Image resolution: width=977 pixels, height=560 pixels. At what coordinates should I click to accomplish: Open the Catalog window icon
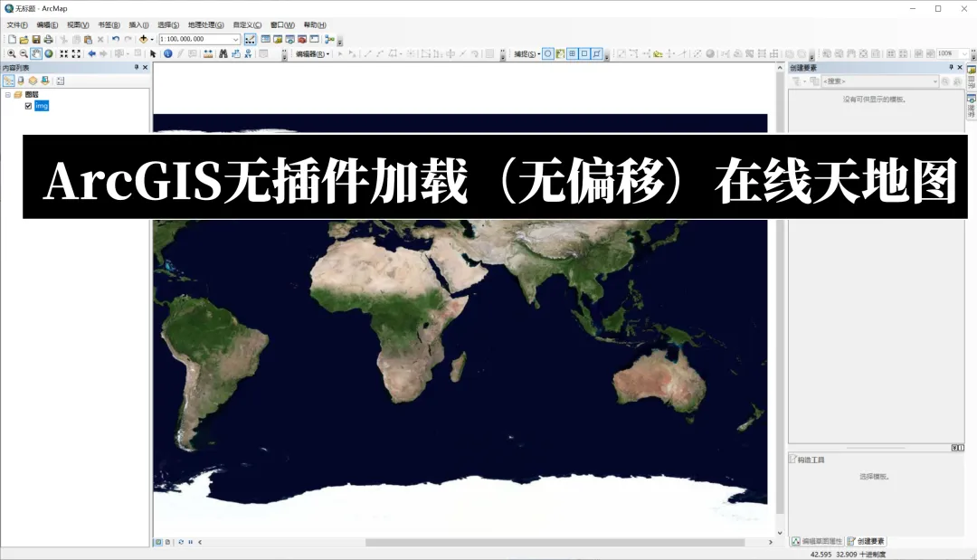(x=278, y=39)
